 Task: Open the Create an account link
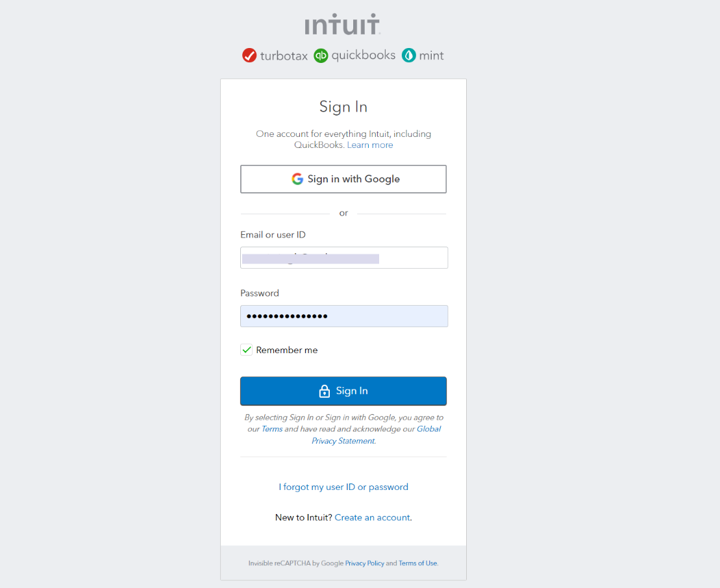371,517
